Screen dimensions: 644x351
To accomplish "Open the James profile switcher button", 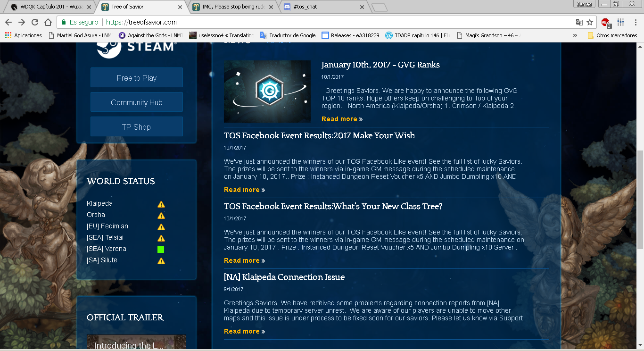I will 585,4.
